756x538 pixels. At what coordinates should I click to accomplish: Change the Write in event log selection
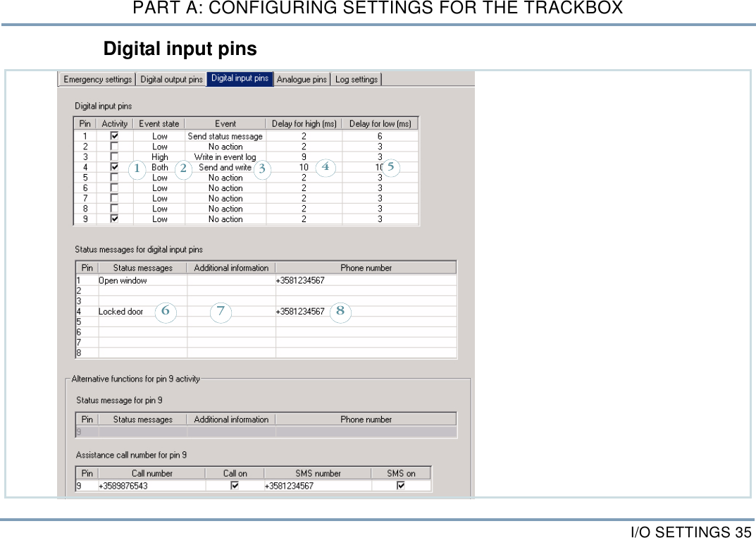click(225, 157)
